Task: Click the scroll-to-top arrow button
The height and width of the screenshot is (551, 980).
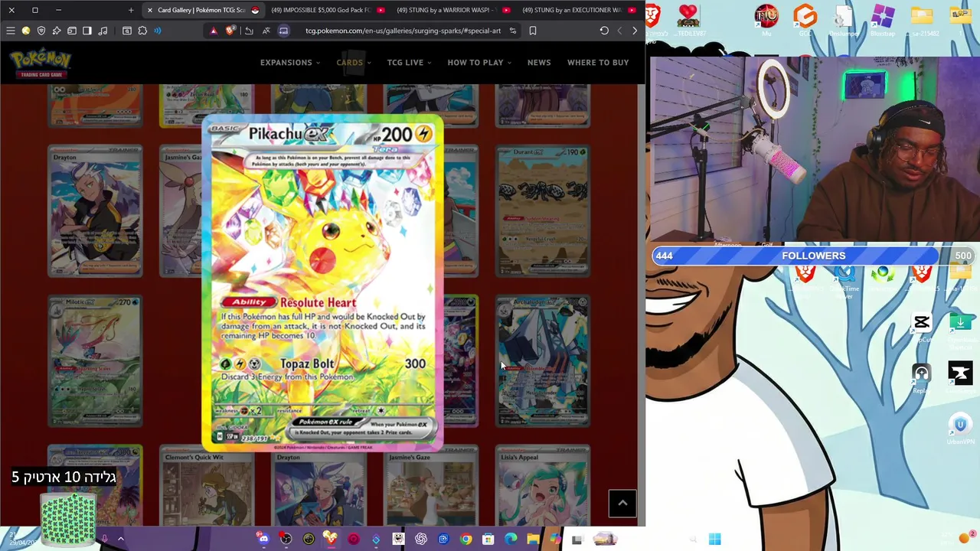Action: 622,503
